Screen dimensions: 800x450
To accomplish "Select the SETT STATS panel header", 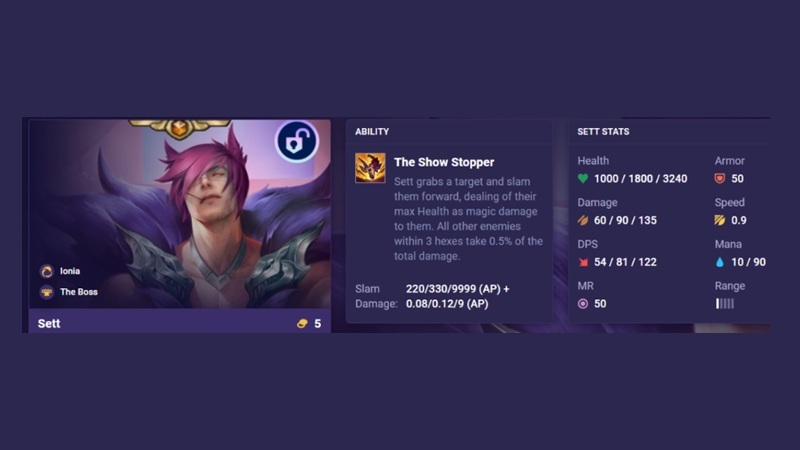I will 603,132.
